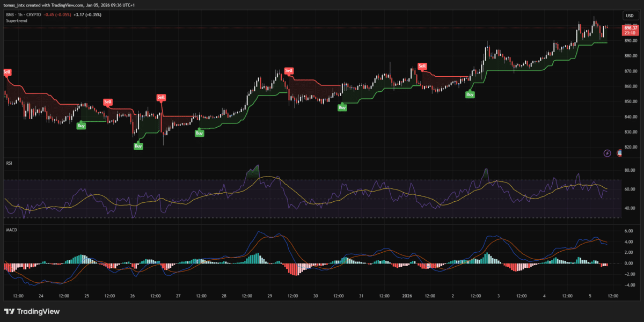Click the 2026 marker on the time axis

(x=407, y=296)
